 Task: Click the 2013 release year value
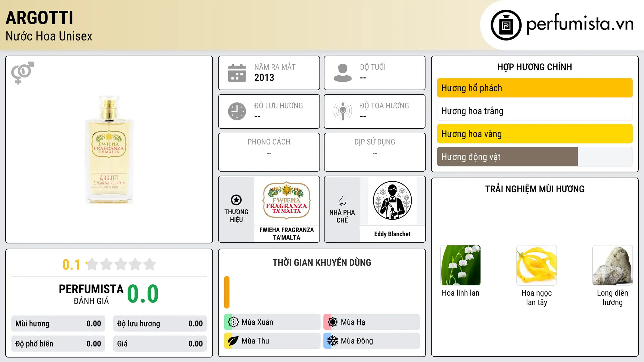[x=264, y=78]
